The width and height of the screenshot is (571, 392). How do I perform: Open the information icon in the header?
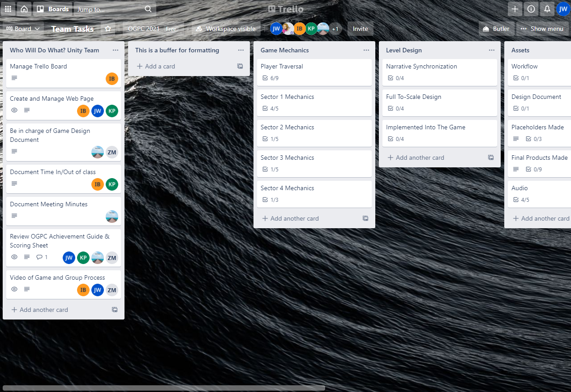coord(531,9)
